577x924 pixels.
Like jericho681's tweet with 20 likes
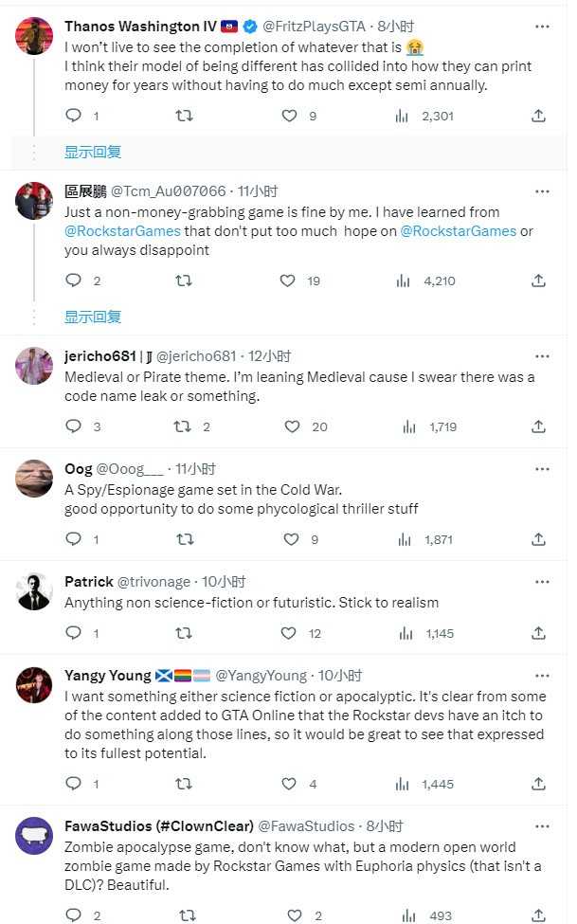click(291, 426)
